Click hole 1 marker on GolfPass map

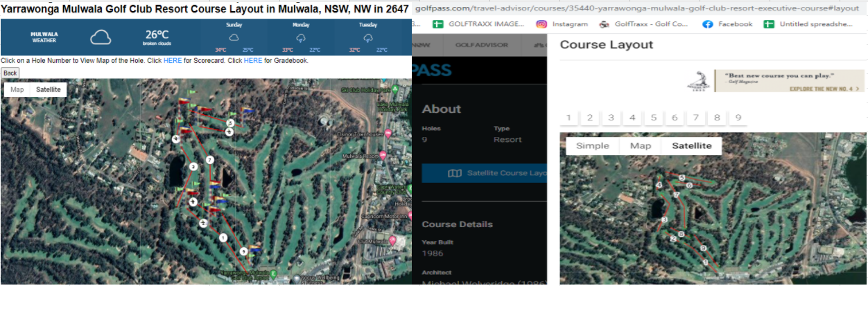706,262
